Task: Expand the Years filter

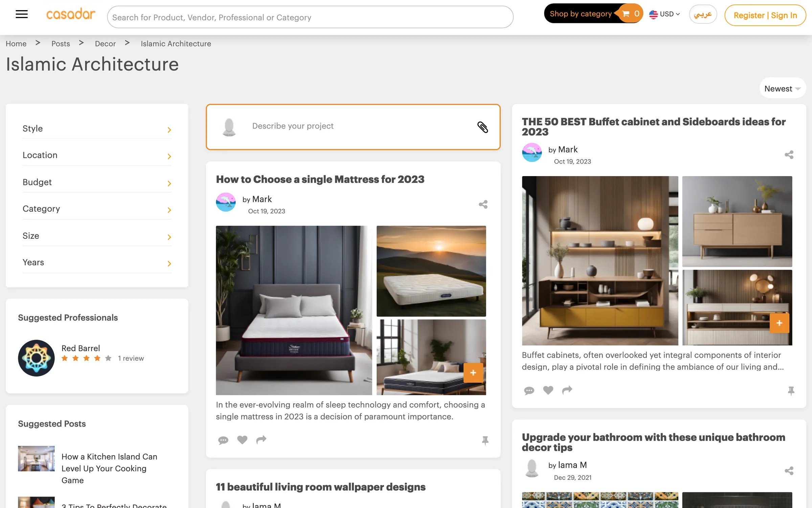Action: (x=97, y=263)
